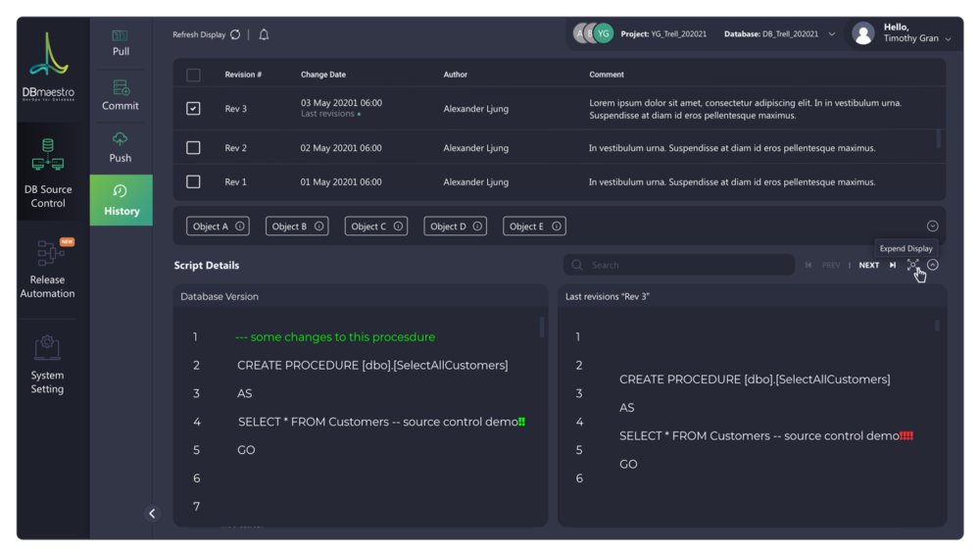Expand the objects row chevron
This screenshot has width=980, height=556.
click(x=933, y=226)
